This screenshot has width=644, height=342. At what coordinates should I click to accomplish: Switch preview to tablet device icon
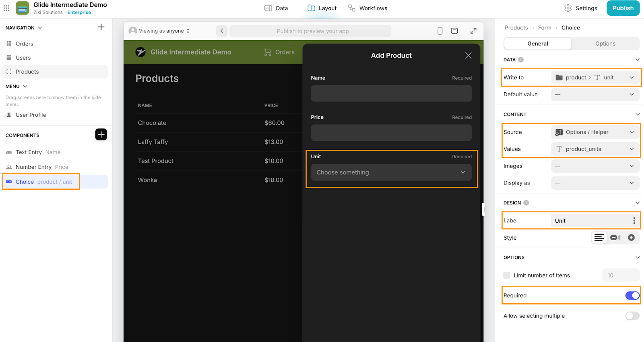coord(454,31)
